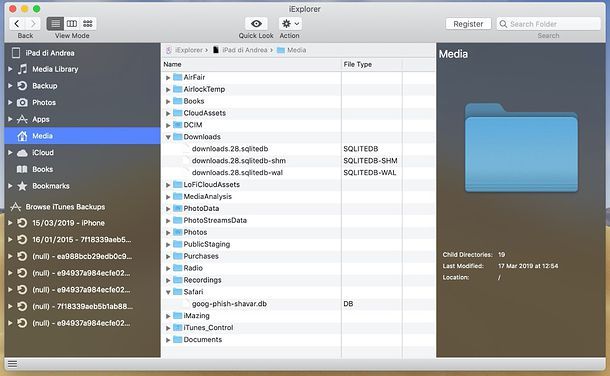
Task: Select the Purchases folder
Action: click(x=201, y=256)
